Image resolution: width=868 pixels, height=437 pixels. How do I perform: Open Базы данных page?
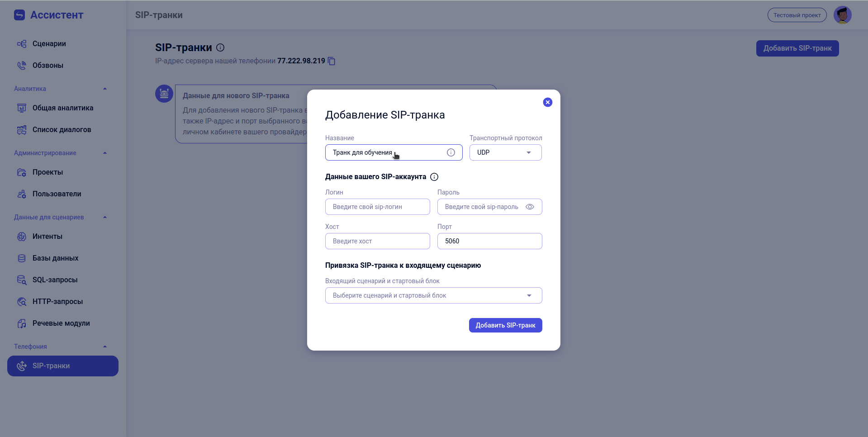tap(55, 258)
